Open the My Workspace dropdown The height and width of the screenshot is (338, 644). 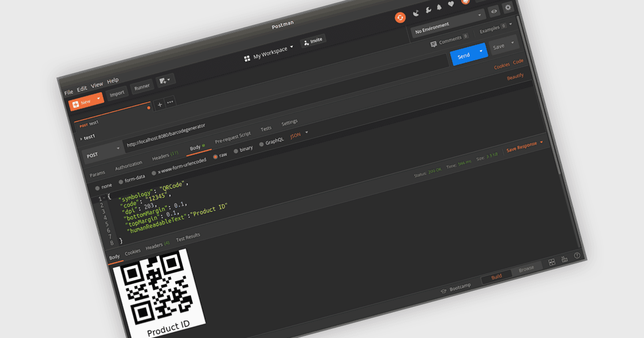(274, 52)
